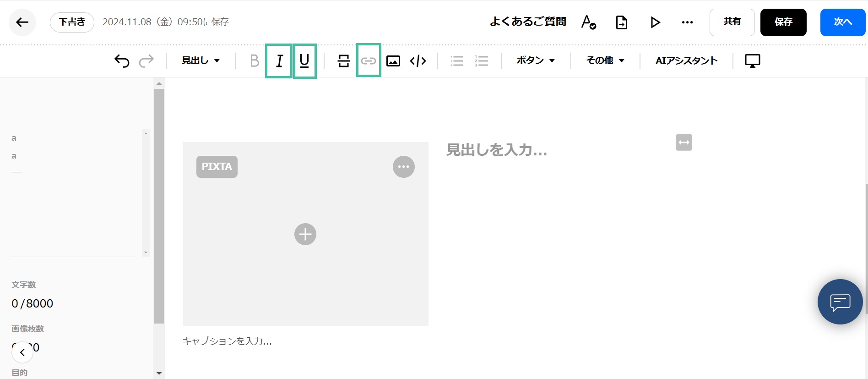This screenshot has height=379, width=868.
Task: Click the 見出しを入力 heading field
Action: pos(497,150)
